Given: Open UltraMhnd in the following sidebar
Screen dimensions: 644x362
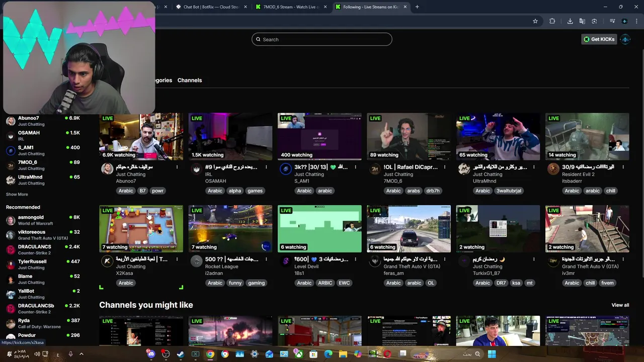Looking at the screenshot, I should [x=43, y=180].
